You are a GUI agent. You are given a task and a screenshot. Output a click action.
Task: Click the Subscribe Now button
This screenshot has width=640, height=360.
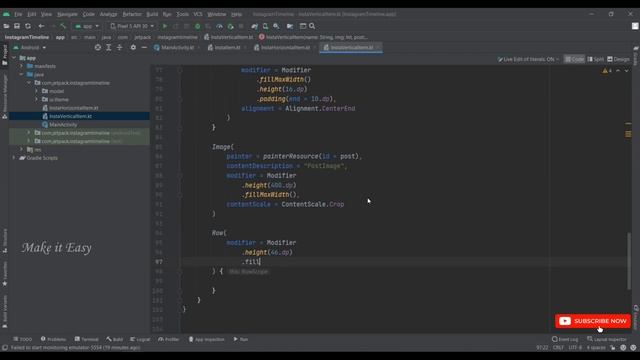pyautogui.click(x=593, y=321)
